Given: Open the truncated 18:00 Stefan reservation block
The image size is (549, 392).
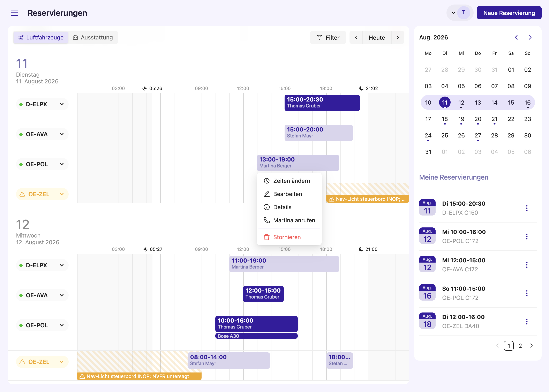Looking at the screenshot, I should coord(339,360).
